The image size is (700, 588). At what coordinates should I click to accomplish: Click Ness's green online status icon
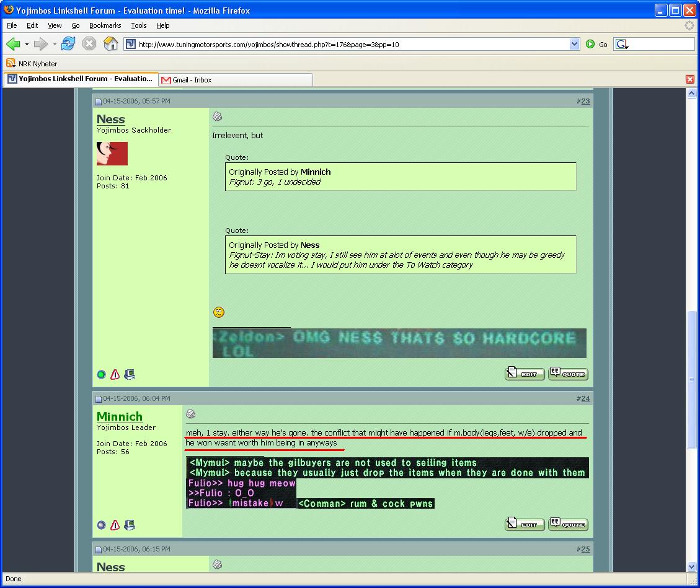tap(102, 375)
